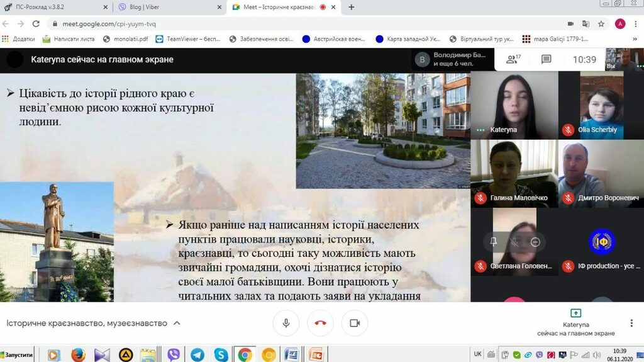Viewport: 644px width, 362px height.
Task: Open the participants list showing 17 people
Action: [x=513, y=59]
